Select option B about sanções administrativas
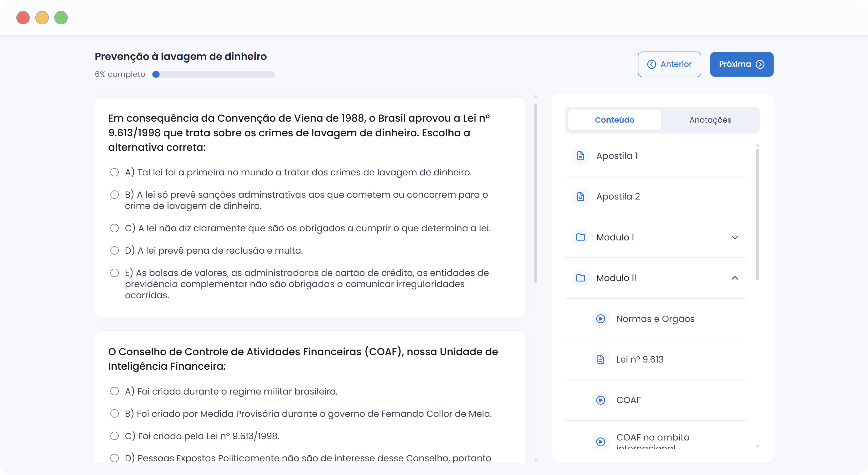This screenshot has height=475, width=868. 115,195
